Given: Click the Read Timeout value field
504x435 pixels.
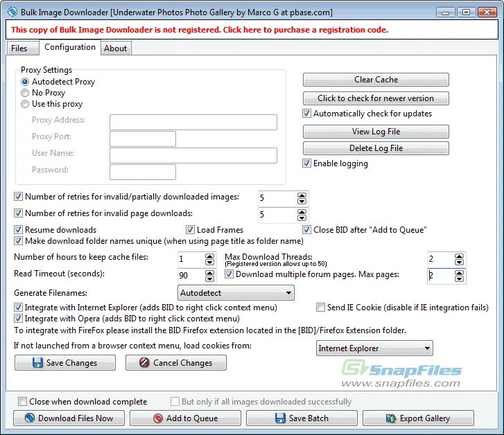Looking at the screenshot, I should 191,275.
